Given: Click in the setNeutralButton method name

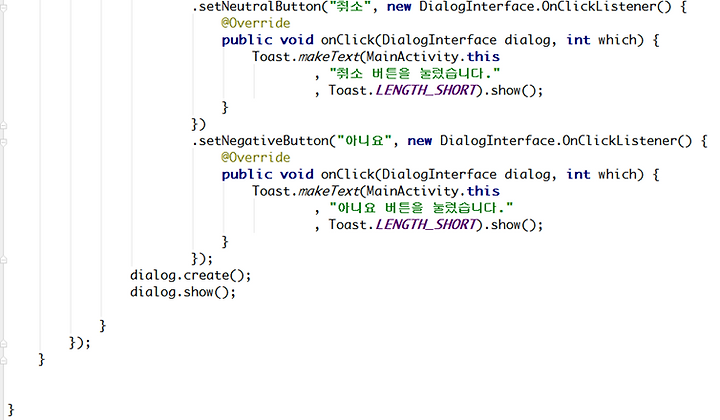Looking at the screenshot, I should 260,7.
